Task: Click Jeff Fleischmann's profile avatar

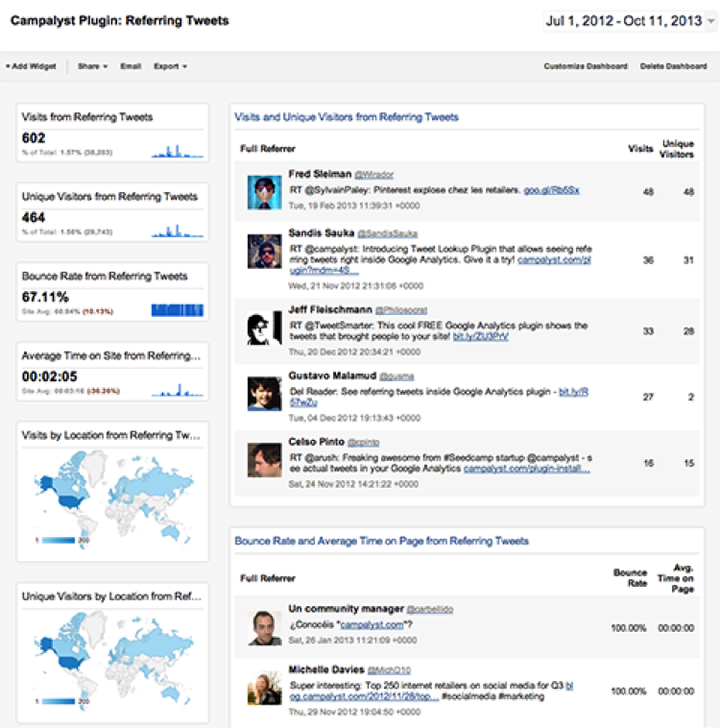Action: point(263,328)
